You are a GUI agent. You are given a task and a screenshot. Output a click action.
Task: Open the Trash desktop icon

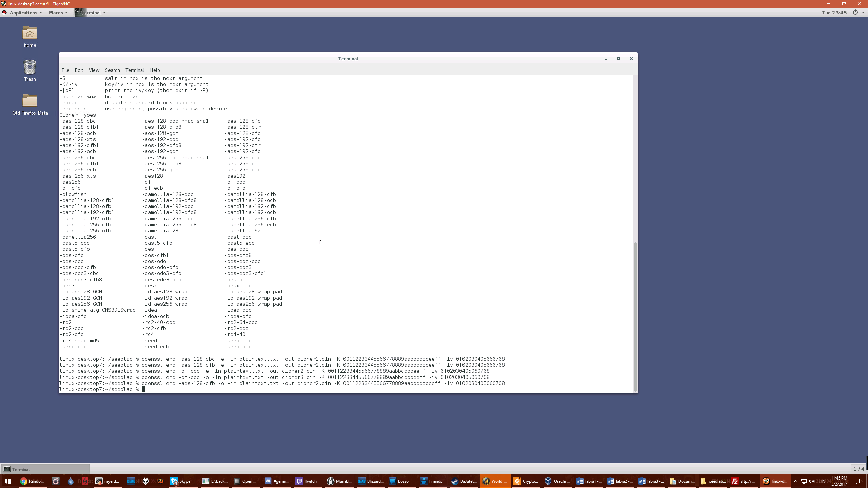pos(30,67)
